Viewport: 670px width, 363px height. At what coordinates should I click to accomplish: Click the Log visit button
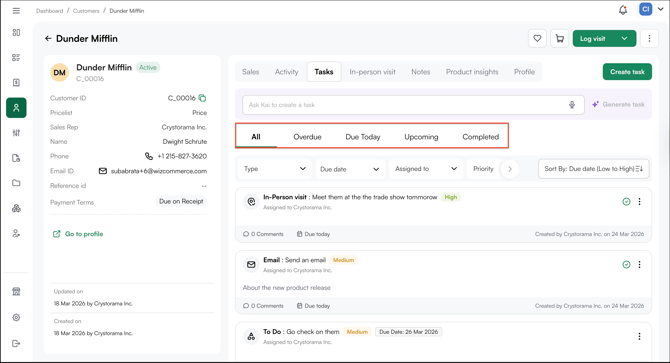[593, 38]
